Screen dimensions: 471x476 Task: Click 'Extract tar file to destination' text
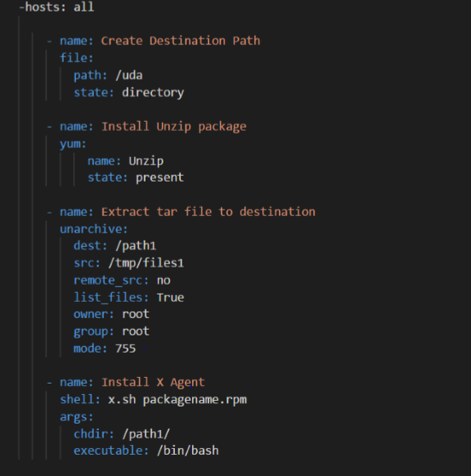[209, 212]
